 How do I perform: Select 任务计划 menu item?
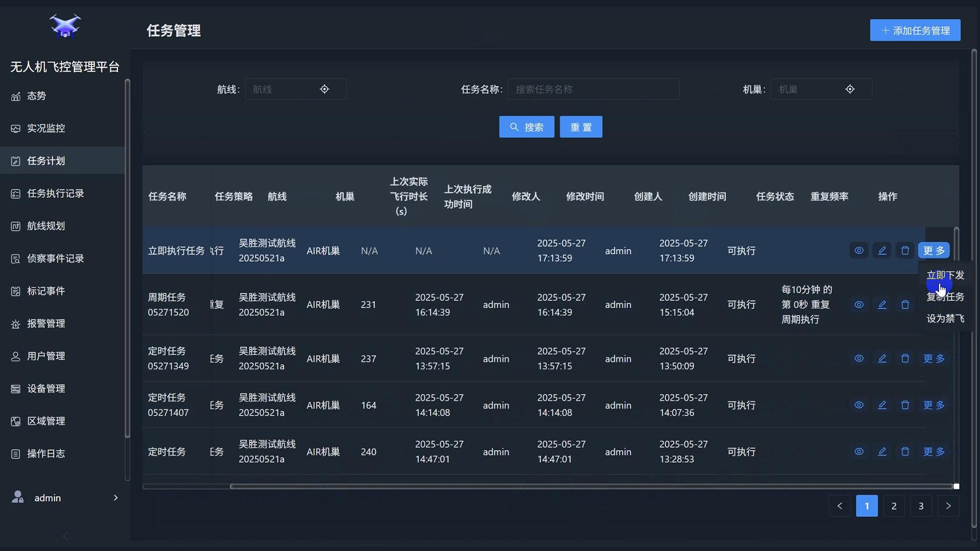pos(62,161)
